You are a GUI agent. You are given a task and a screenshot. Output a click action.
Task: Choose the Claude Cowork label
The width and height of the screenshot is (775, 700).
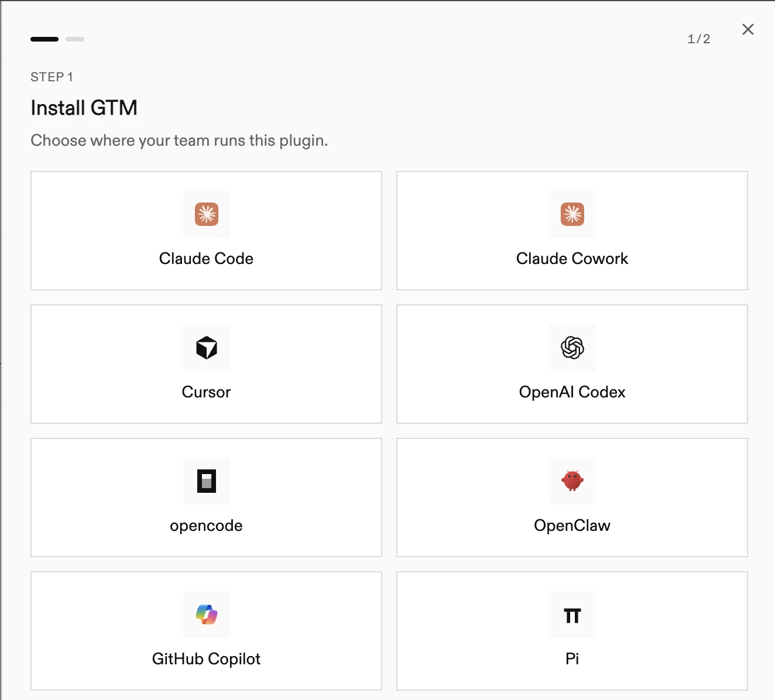[572, 259]
